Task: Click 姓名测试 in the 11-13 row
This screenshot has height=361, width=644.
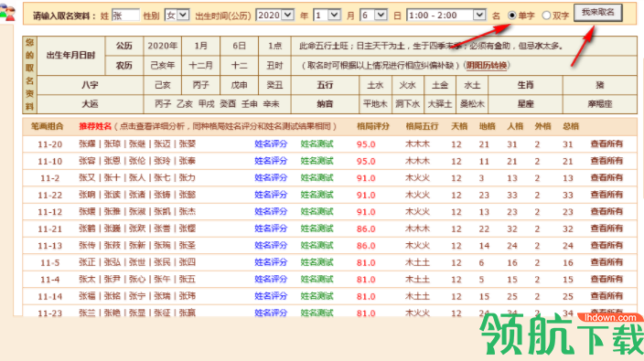Action: (x=317, y=245)
